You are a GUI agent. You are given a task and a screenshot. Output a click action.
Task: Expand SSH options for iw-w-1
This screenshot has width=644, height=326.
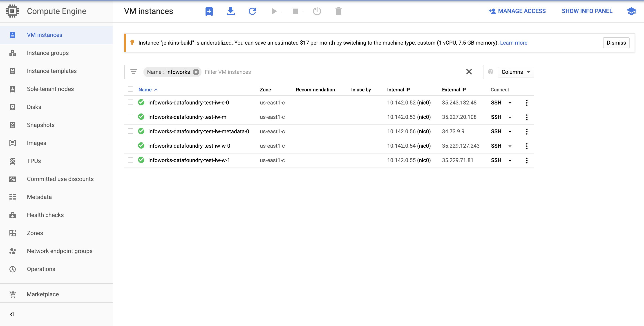click(510, 161)
